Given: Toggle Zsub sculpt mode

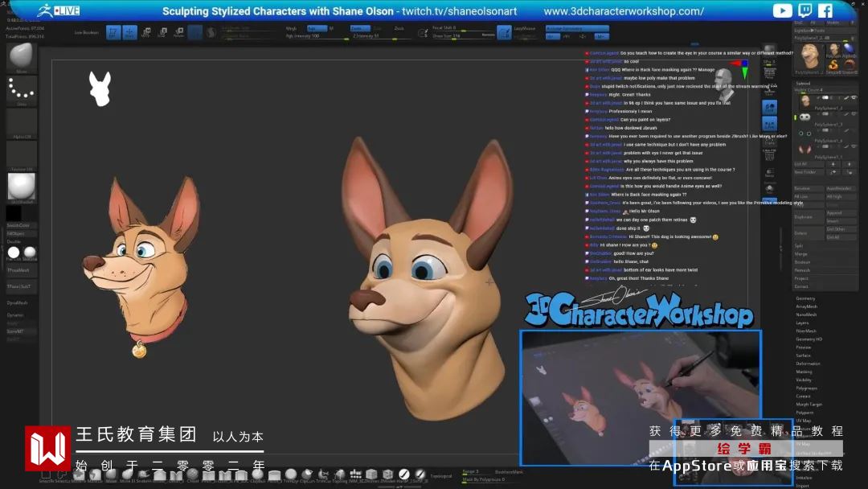Looking at the screenshot, I should coord(378,28).
